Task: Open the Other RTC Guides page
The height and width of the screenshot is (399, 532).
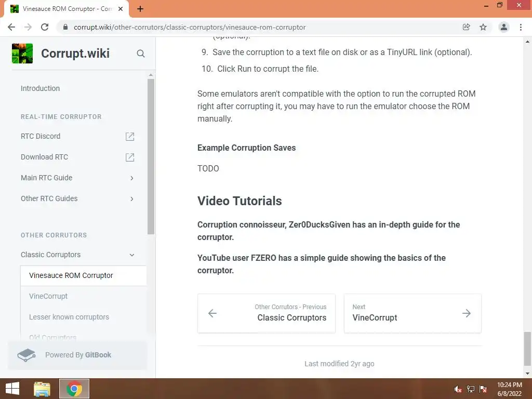Action: click(49, 198)
